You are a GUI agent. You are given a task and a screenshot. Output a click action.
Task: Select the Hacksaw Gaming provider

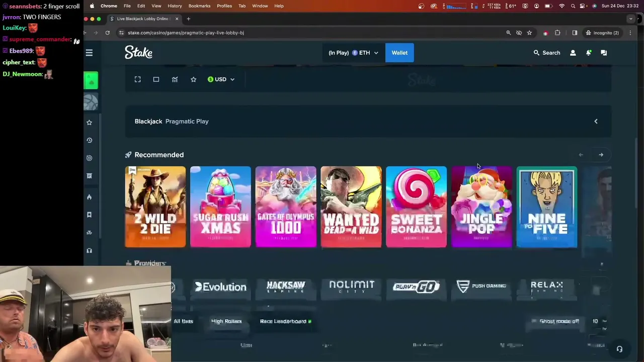tap(286, 287)
